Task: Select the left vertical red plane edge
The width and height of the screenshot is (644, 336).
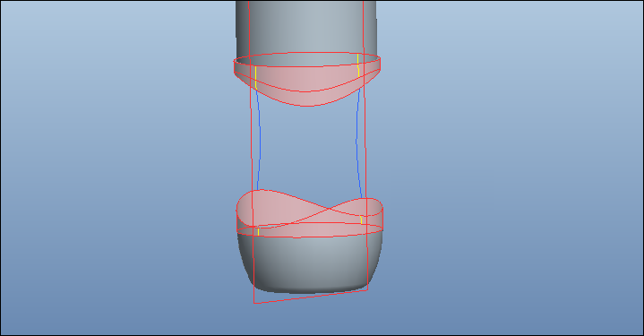Action: tap(251, 152)
